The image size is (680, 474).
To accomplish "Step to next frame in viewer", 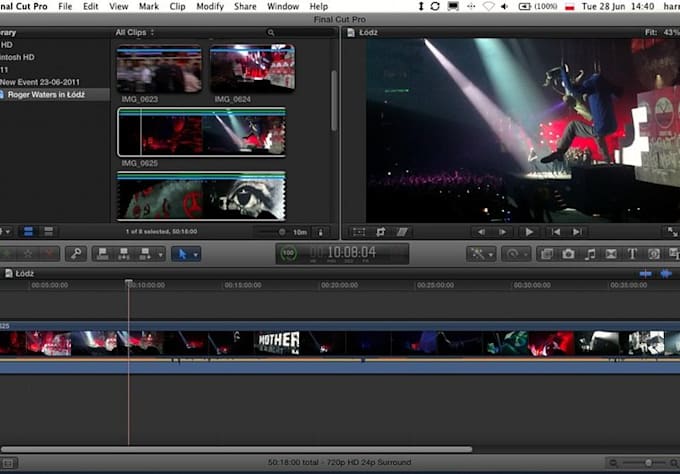I will coord(502,232).
